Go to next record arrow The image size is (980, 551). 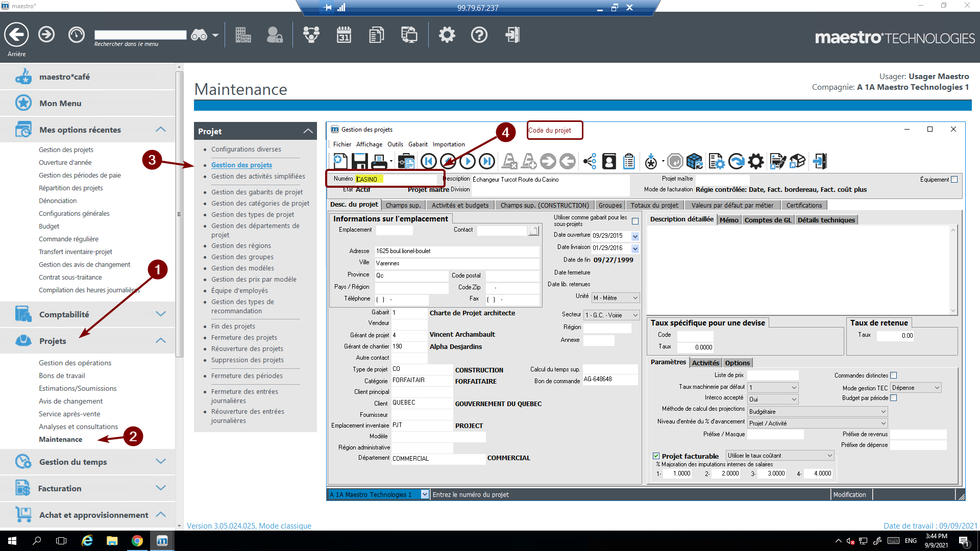(468, 161)
